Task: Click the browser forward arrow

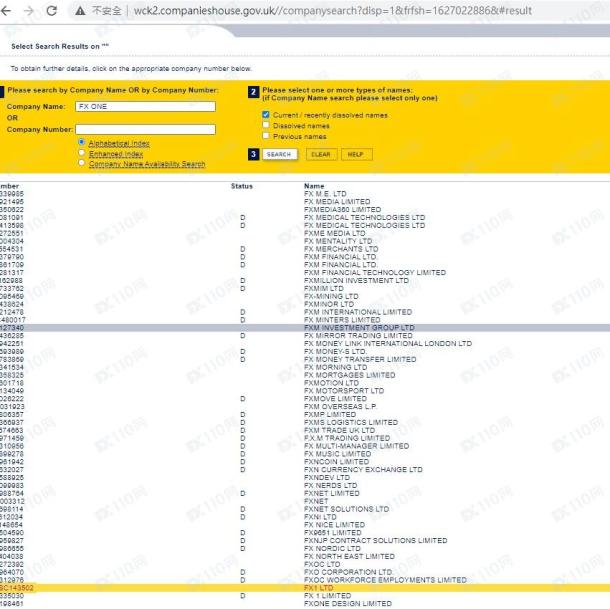Action: point(29,11)
